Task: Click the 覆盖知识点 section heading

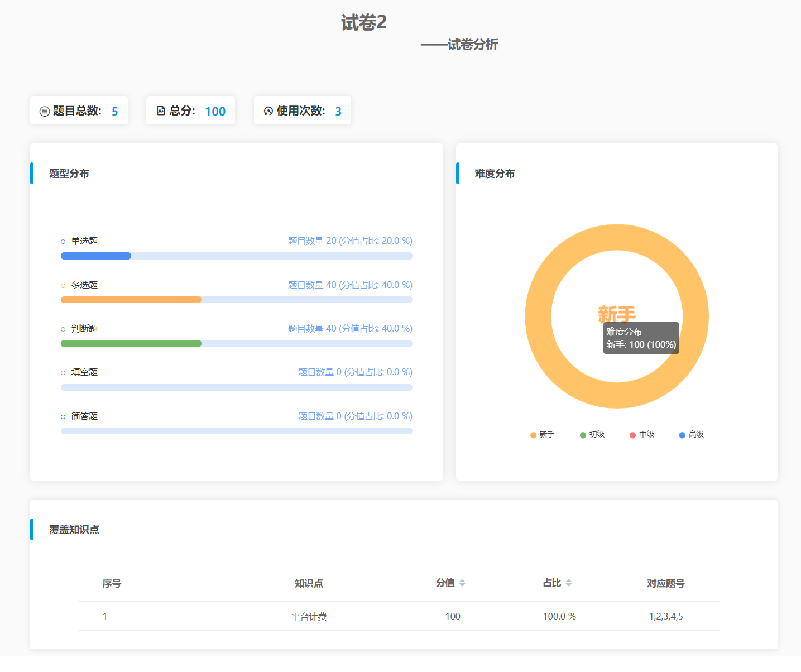Action: tap(74, 530)
